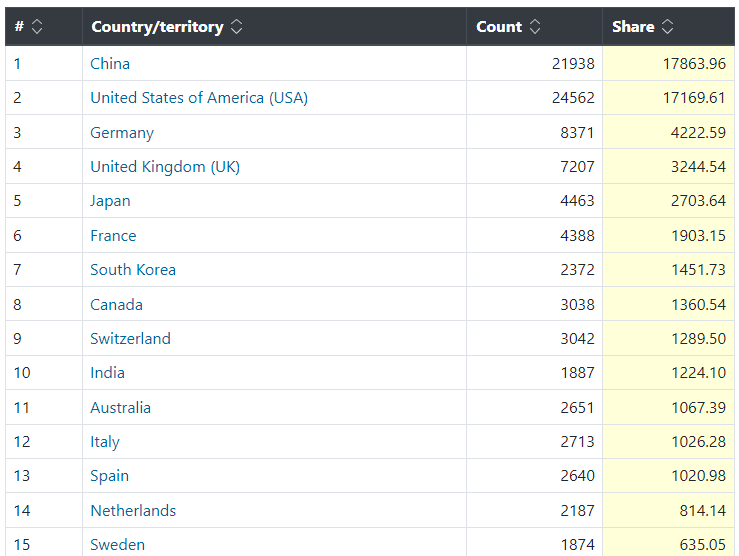The width and height of the screenshot is (739, 556).
Task: Select China's count value 21938
Action: [x=573, y=64]
